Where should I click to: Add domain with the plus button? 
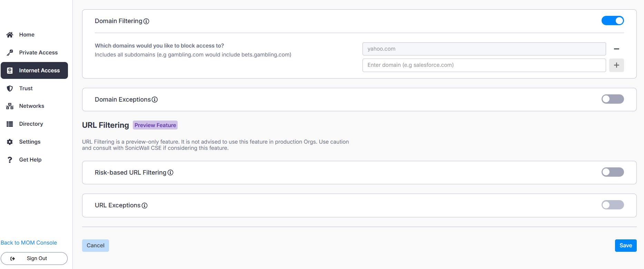(x=616, y=65)
